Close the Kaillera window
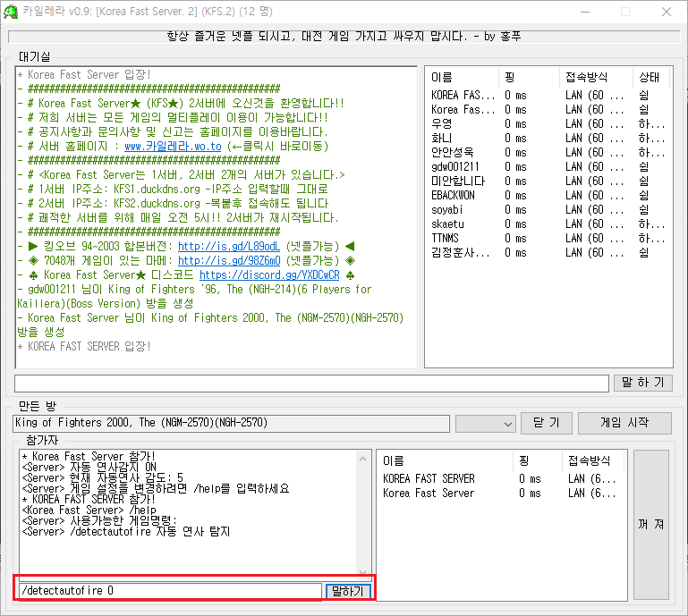 tap(666, 12)
